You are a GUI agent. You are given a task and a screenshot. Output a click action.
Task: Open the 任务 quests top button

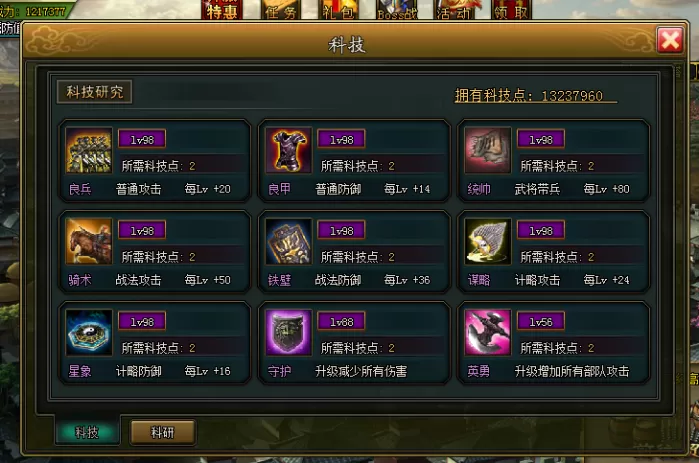[280, 10]
